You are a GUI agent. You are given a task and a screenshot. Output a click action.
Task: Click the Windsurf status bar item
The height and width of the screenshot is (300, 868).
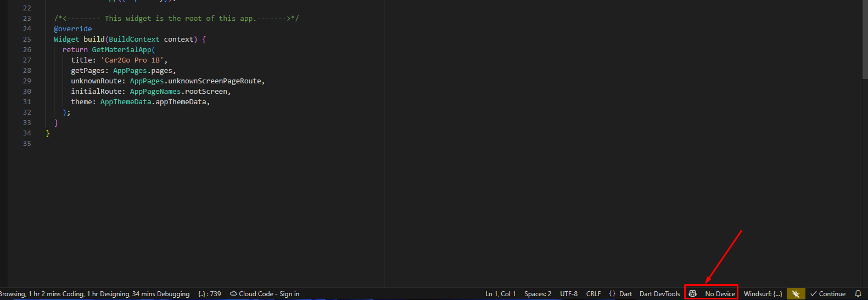[x=763, y=294]
